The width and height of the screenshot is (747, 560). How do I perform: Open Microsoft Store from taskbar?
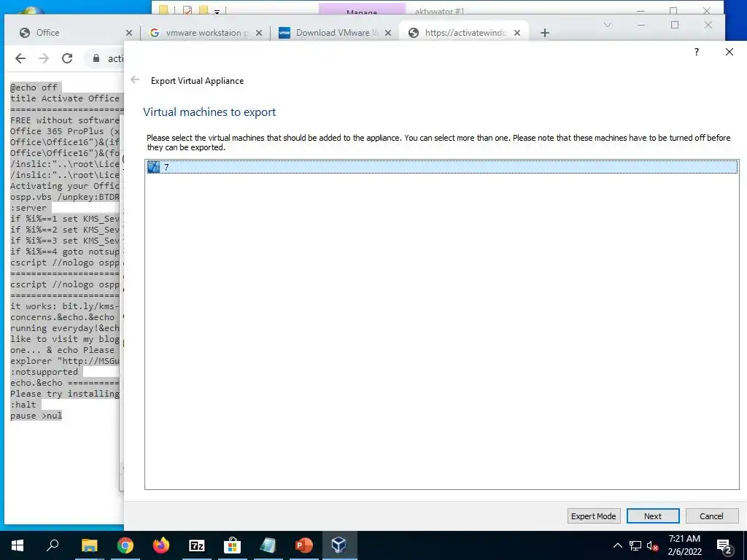232,545
